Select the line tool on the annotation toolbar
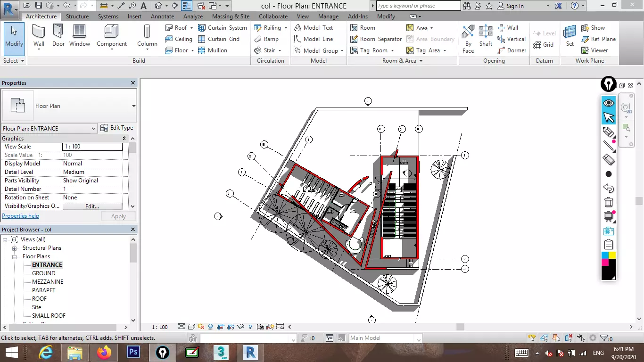Viewport: 644px width, 362px height. pos(609,146)
